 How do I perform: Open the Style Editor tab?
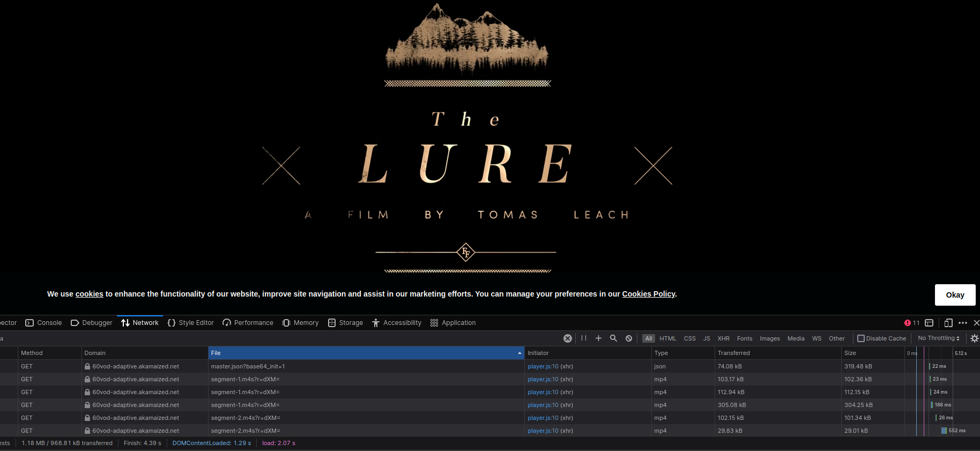pyautogui.click(x=191, y=323)
